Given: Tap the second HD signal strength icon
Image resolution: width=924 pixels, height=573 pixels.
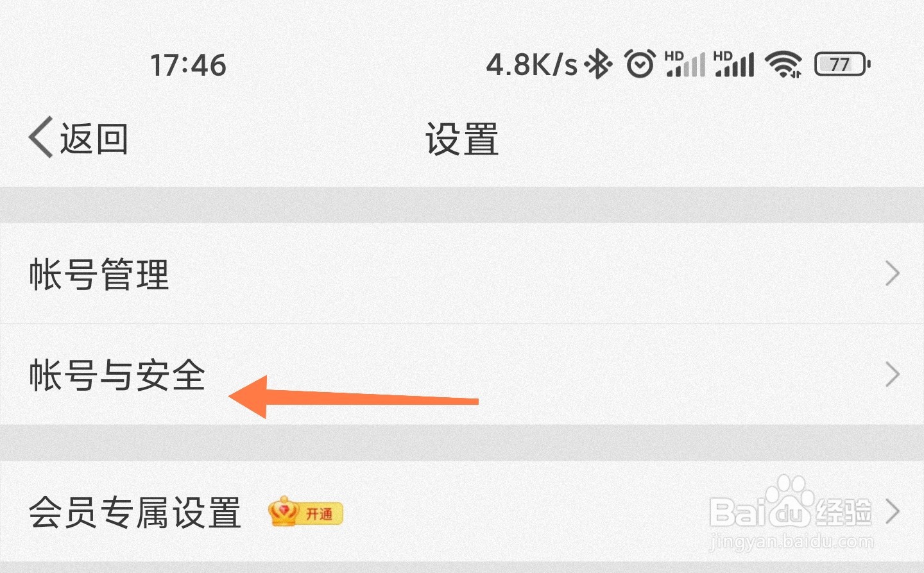Looking at the screenshot, I should [x=733, y=64].
